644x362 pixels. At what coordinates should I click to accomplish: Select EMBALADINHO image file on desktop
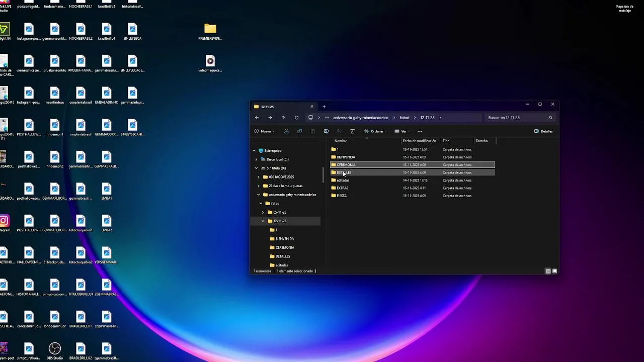[106, 96]
